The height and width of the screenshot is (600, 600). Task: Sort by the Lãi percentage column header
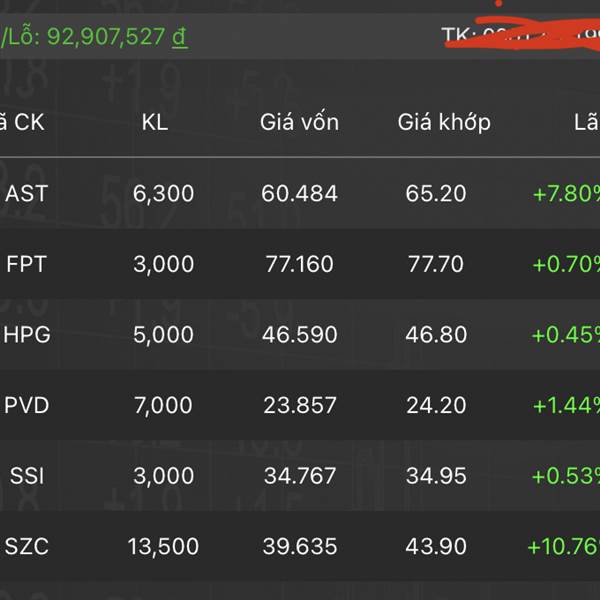coord(585,123)
